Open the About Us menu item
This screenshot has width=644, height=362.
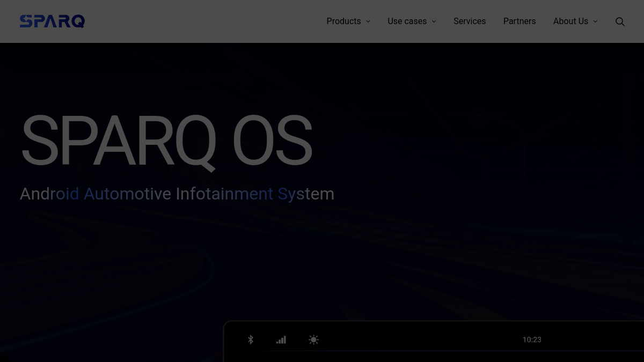click(x=570, y=21)
